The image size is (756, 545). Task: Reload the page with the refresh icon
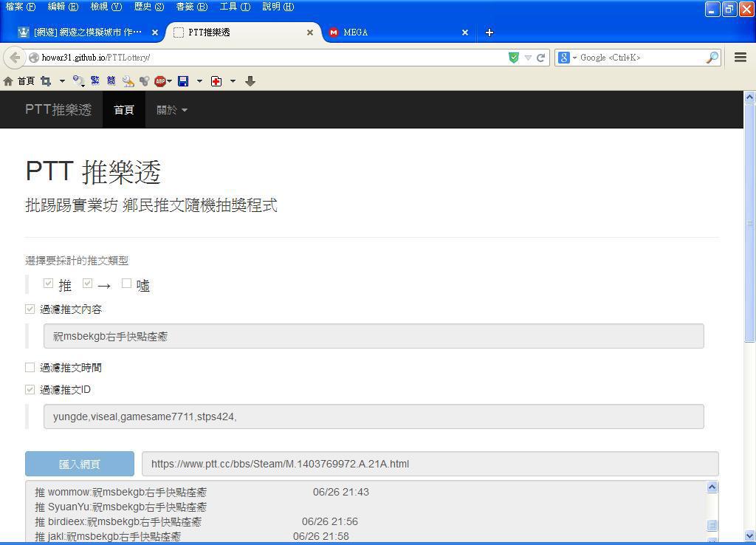[x=541, y=58]
